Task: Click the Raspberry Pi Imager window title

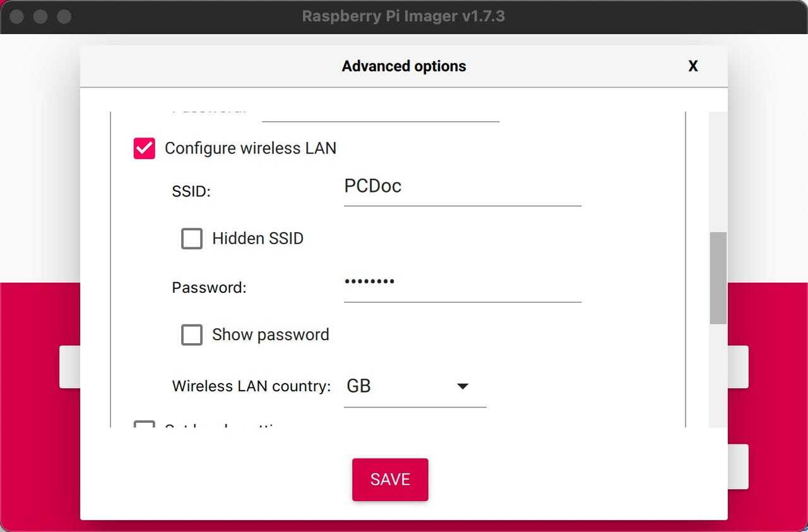Action: [403, 16]
